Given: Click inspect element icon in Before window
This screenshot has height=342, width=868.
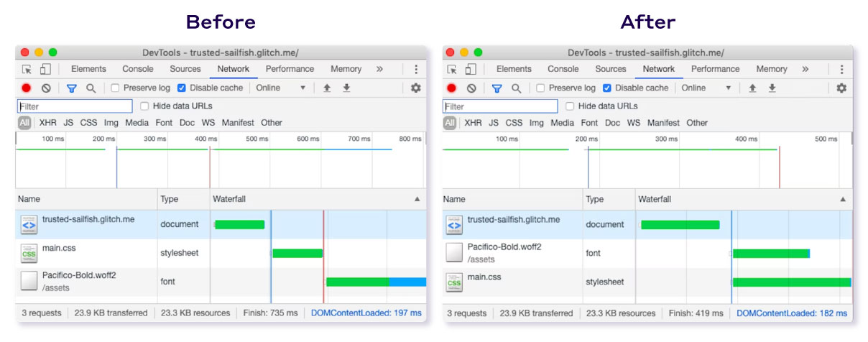Looking at the screenshot, I should coord(27,70).
